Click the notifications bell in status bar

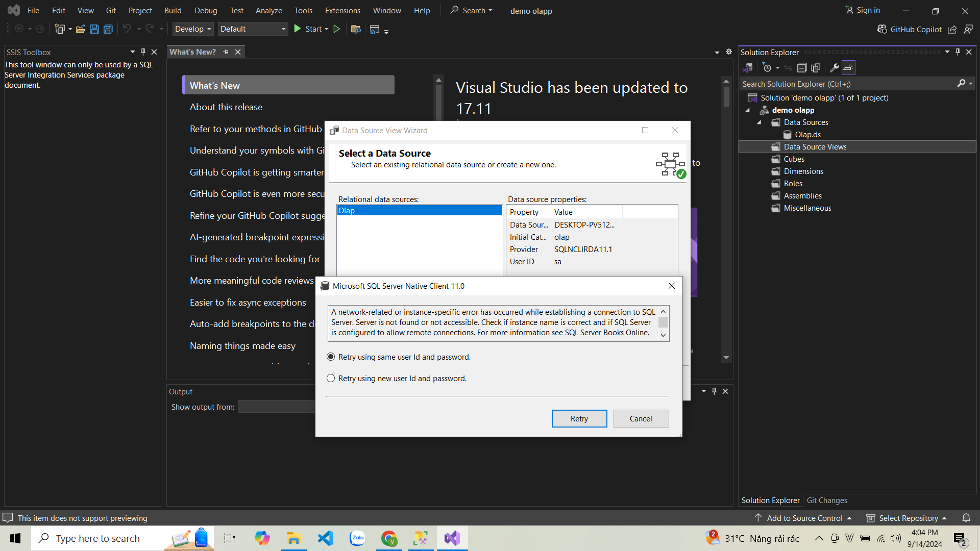point(966,518)
